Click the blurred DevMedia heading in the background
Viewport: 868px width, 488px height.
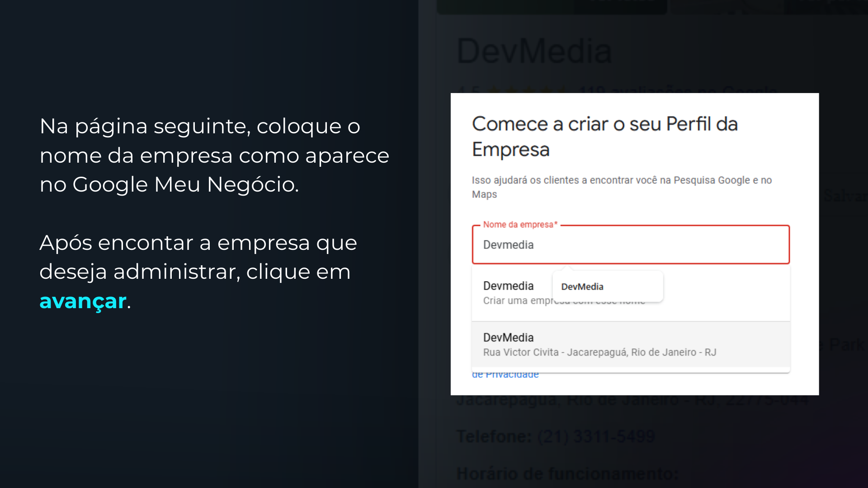[x=534, y=52]
